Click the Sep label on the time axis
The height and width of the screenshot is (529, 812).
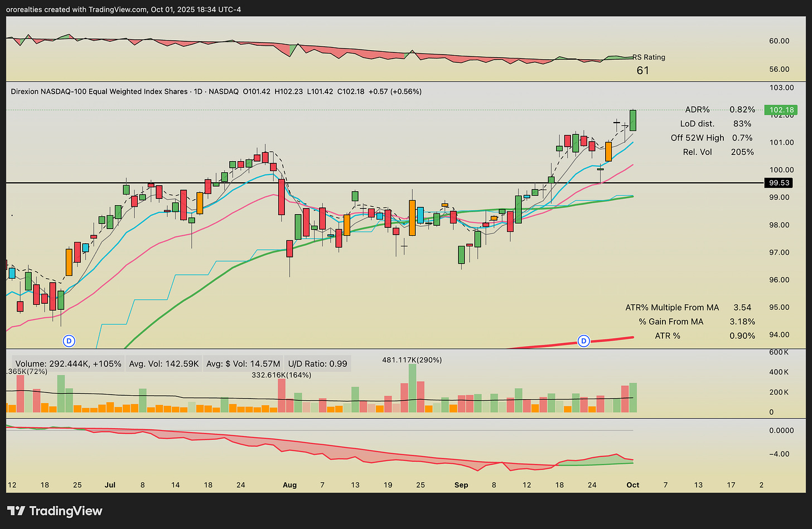461,485
